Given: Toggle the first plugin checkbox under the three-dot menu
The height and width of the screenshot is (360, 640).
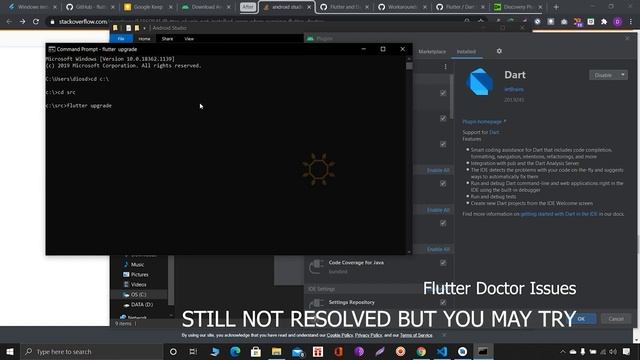Looking at the screenshot, I should point(443,93).
